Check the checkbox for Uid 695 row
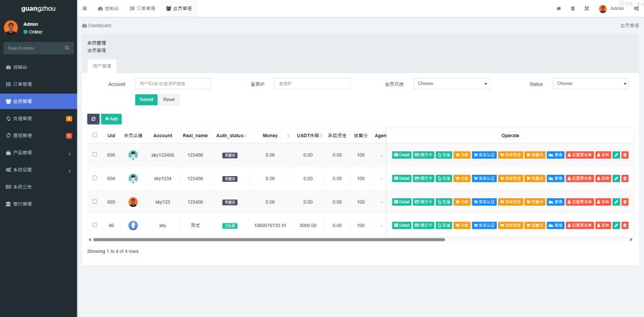The image size is (644, 317). click(95, 154)
